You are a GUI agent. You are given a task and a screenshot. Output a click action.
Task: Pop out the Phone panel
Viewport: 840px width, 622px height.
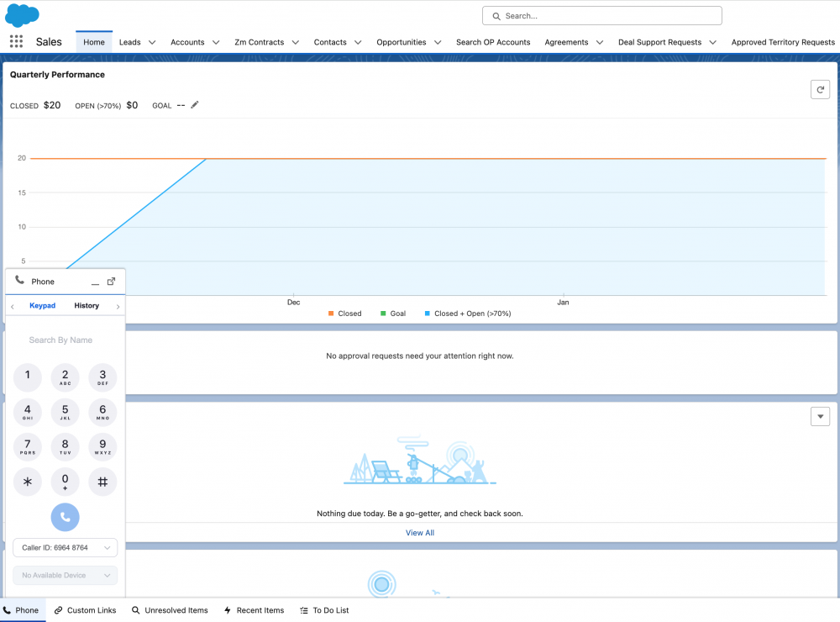click(x=111, y=282)
